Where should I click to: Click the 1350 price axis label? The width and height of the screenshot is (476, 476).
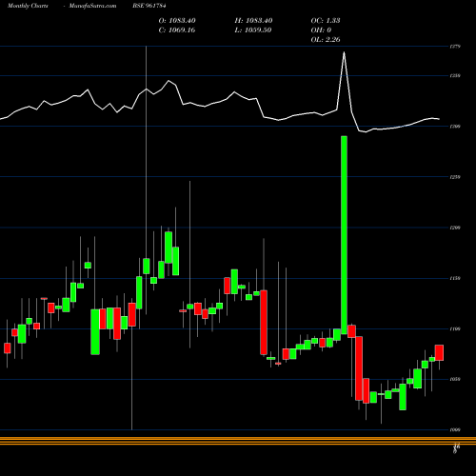click(x=455, y=76)
